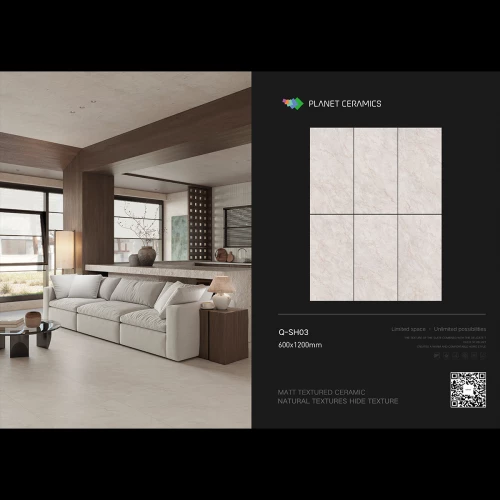Viewport: 500px width, 500px height.
Task: Select the PLANET CERAMICS brand name text
Action: click(x=345, y=104)
